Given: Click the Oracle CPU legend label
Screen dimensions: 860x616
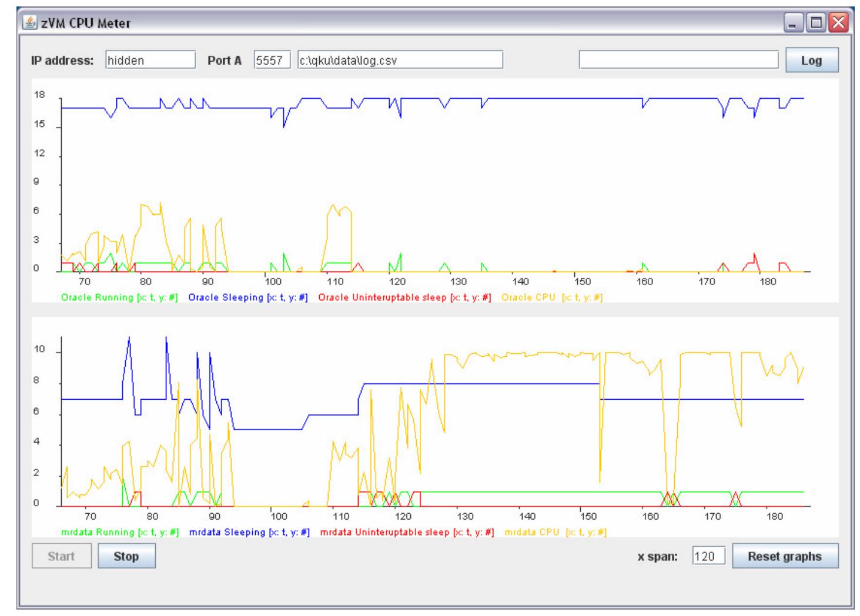Looking at the screenshot, I should (x=551, y=297).
